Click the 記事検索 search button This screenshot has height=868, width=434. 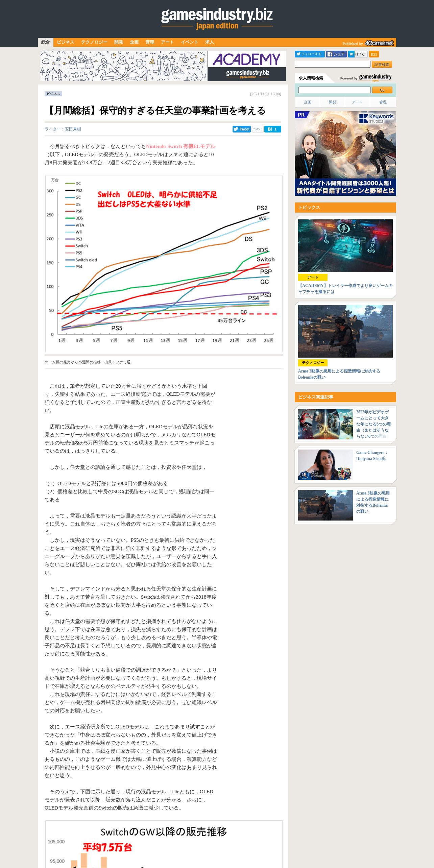coord(382,64)
